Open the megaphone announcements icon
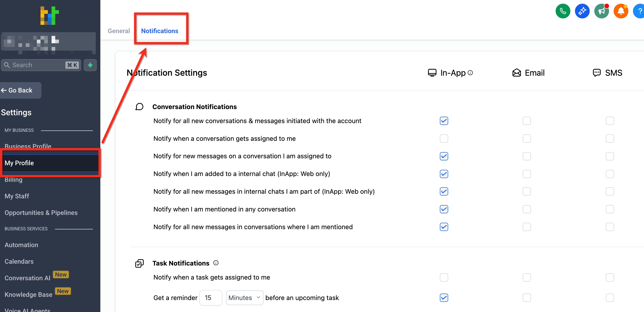 click(601, 11)
